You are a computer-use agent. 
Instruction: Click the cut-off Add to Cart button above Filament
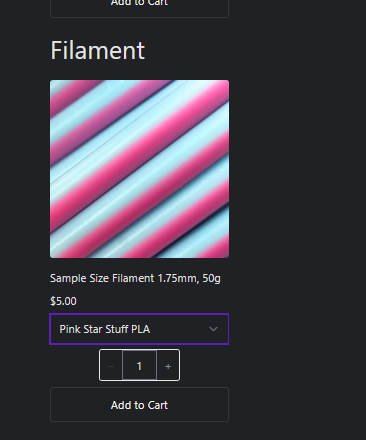pos(139,8)
